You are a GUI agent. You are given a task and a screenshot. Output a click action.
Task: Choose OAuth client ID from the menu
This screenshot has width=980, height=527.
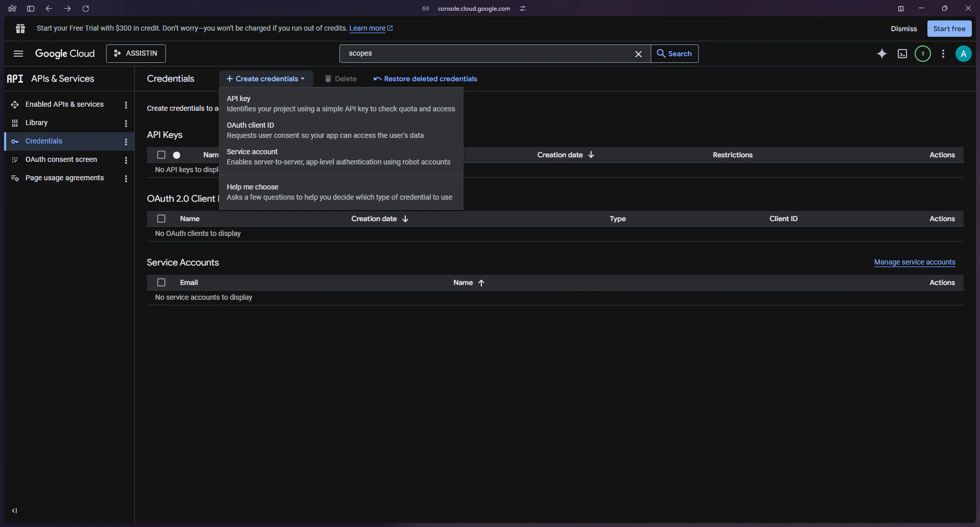pyautogui.click(x=341, y=130)
